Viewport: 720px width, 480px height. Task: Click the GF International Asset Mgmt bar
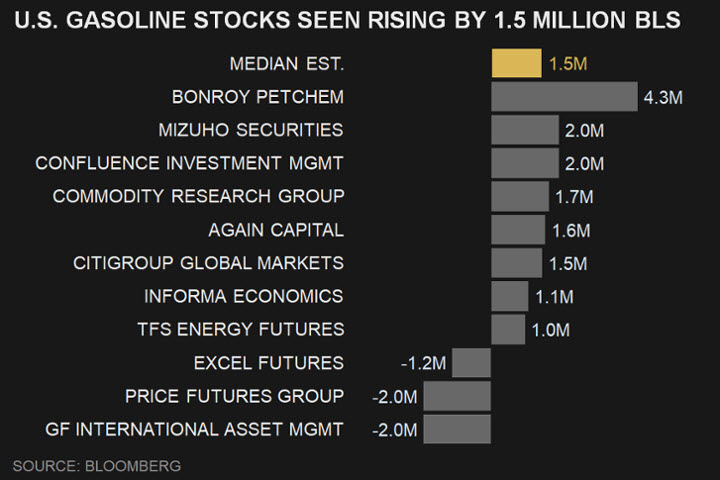click(457, 429)
